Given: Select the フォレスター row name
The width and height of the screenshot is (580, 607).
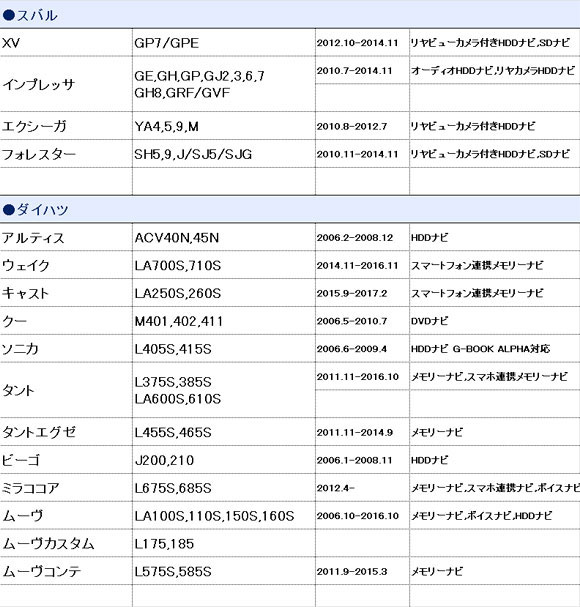Looking at the screenshot, I should 39,154.
